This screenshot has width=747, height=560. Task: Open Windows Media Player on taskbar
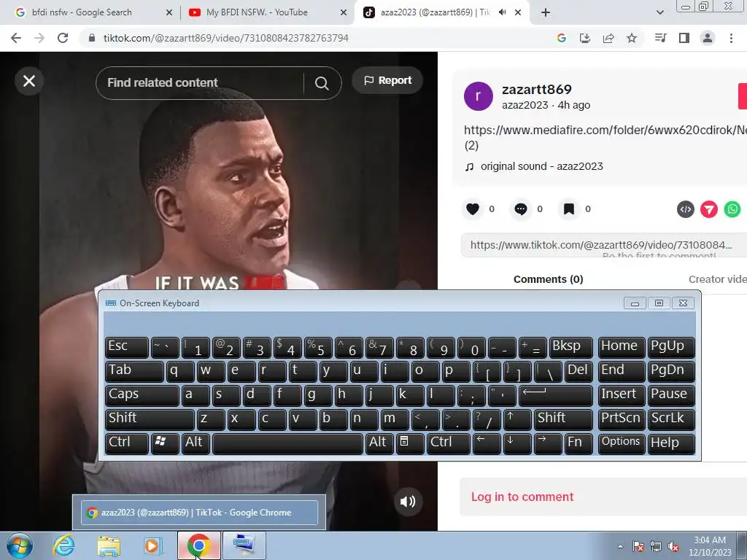pyautogui.click(x=153, y=546)
